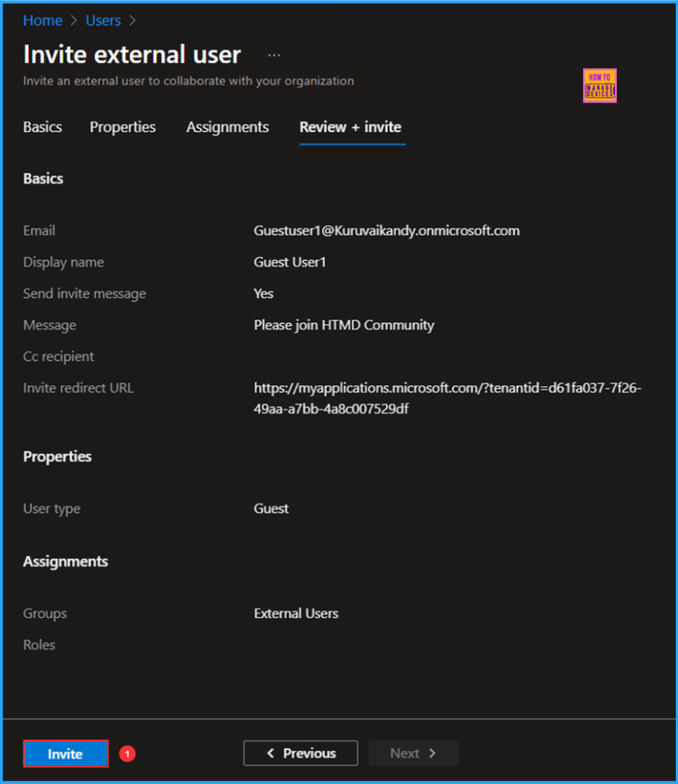Open the Assignments tab
The image size is (678, 784).
228,127
